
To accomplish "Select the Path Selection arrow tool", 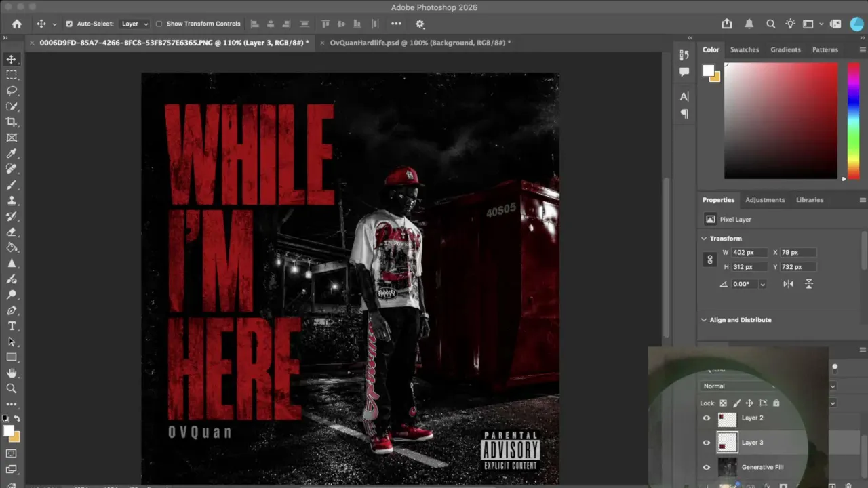I will [12, 342].
